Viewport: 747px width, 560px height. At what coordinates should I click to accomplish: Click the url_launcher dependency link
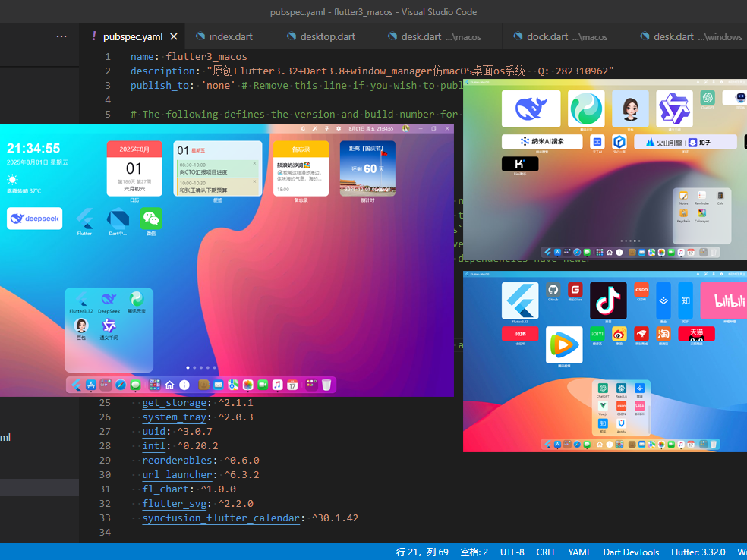[177, 474]
